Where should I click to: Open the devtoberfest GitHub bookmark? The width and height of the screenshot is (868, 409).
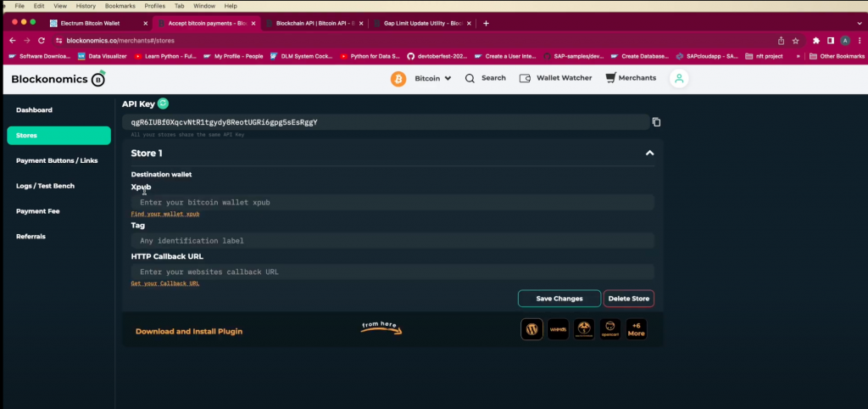437,56
